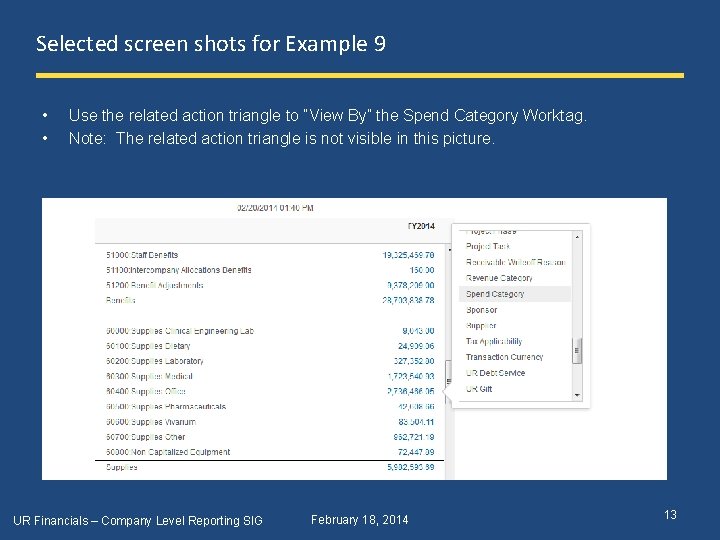
Task: Open Staff Benefits amount 19,325,459.78
Action: pyautogui.click(x=408, y=255)
